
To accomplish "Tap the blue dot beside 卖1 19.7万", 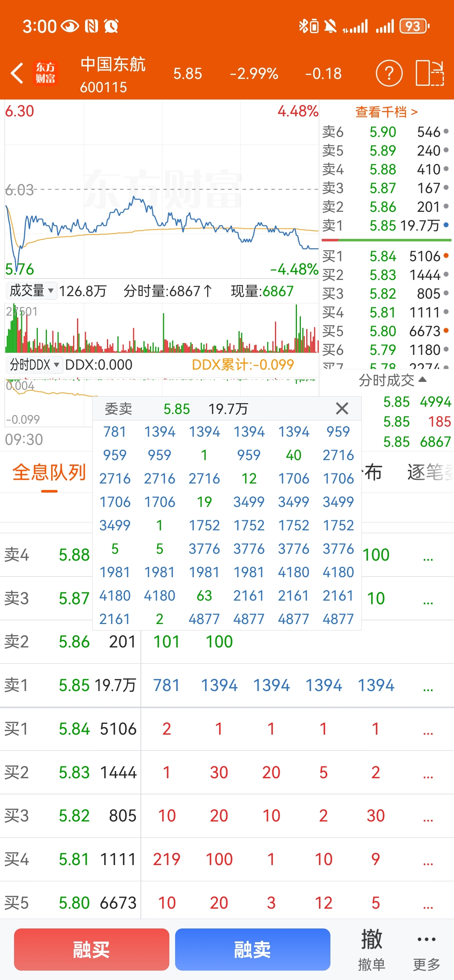I will coord(446,225).
